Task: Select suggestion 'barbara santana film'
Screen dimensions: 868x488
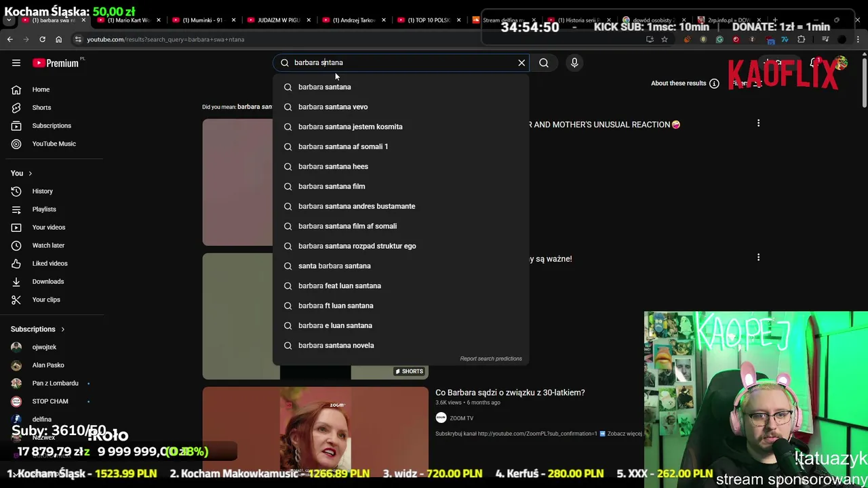Action: tap(401, 186)
